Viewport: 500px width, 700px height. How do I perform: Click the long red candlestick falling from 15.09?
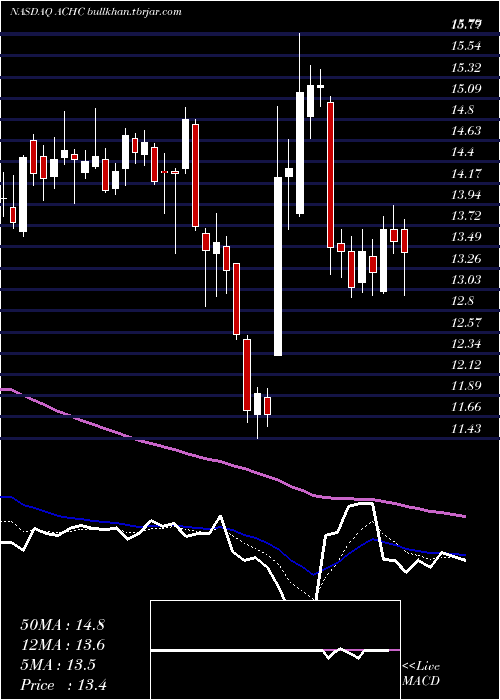point(330,175)
